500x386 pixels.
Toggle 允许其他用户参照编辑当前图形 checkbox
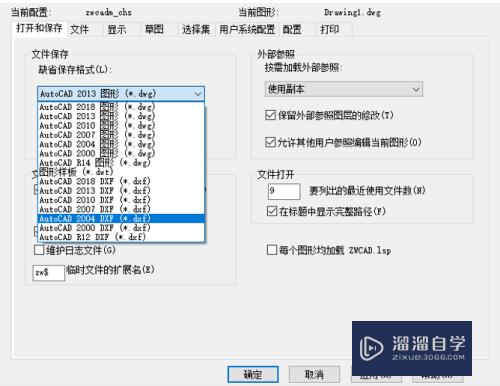270,142
